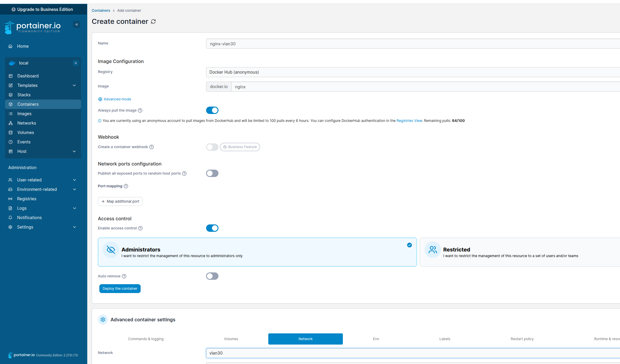Image resolution: width=620 pixels, height=364 pixels.
Task: Turn on Auto remove
Action: (212, 276)
